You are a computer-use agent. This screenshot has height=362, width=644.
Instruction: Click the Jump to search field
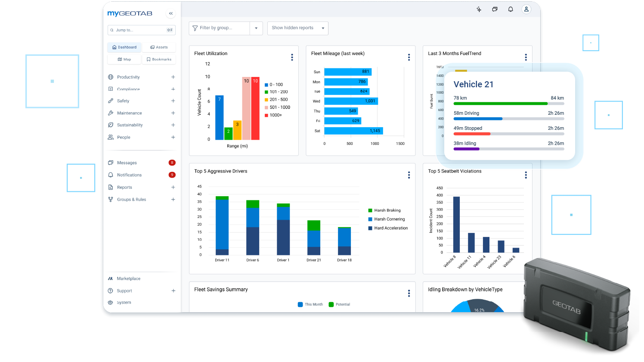pyautogui.click(x=142, y=30)
